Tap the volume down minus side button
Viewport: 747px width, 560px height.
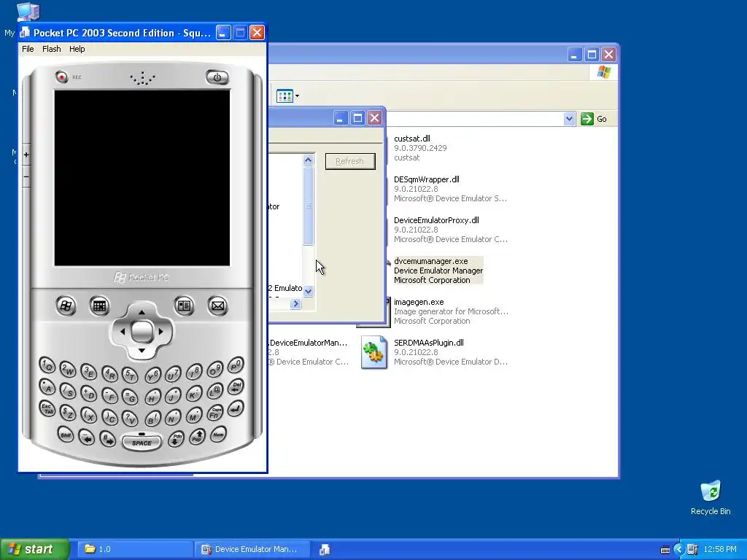tap(26, 176)
